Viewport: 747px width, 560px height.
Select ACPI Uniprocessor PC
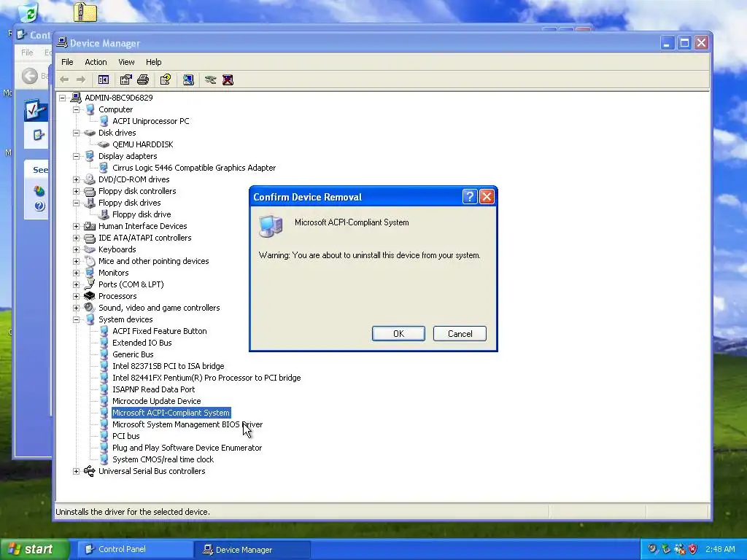pos(150,121)
